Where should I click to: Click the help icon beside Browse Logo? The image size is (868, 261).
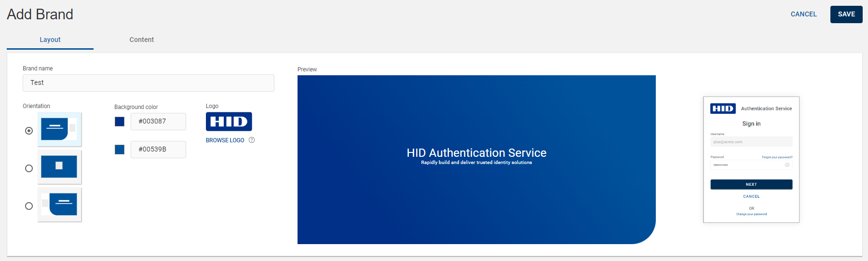[x=252, y=140]
